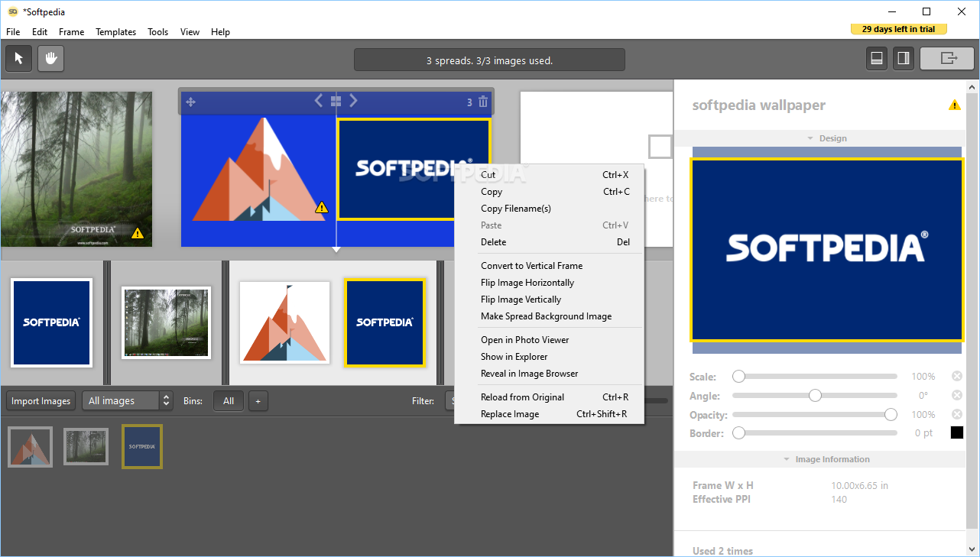980x557 pixels.
Task: Select mountain page thumbnail in strip
Action: coord(284,322)
